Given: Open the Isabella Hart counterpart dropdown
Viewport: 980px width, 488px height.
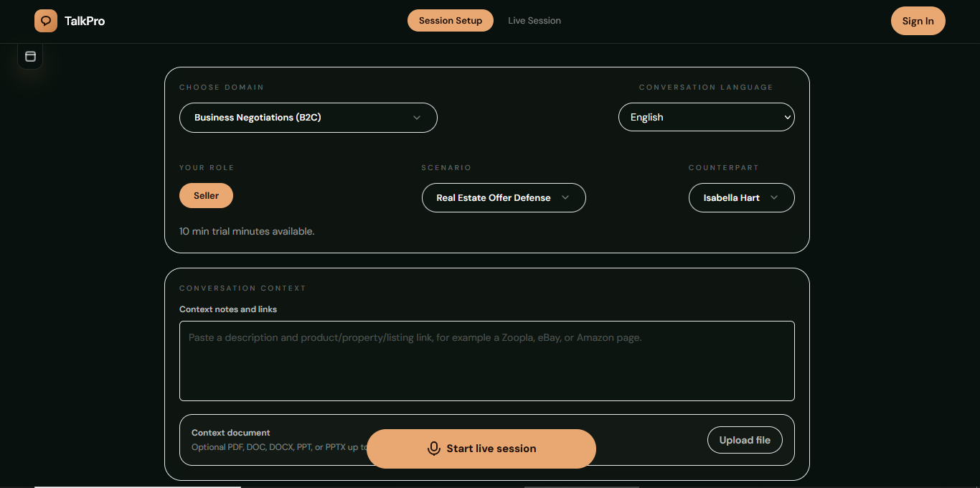Looking at the screenshot, I should click(742, 198).
